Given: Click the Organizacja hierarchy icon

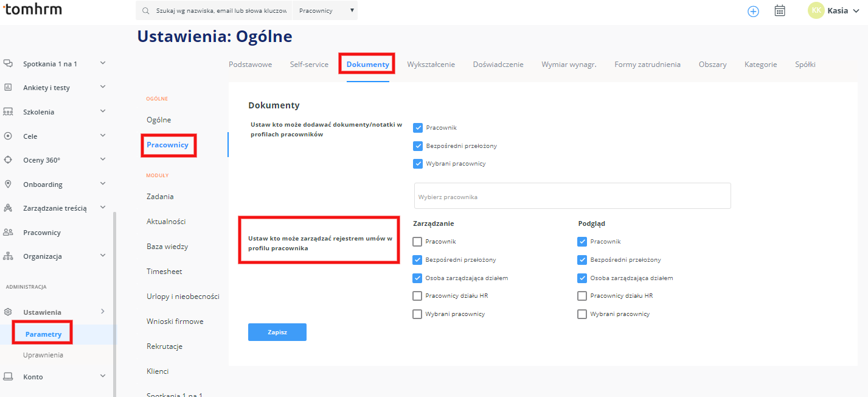Looking at the screenshot, I should [9, 256].
